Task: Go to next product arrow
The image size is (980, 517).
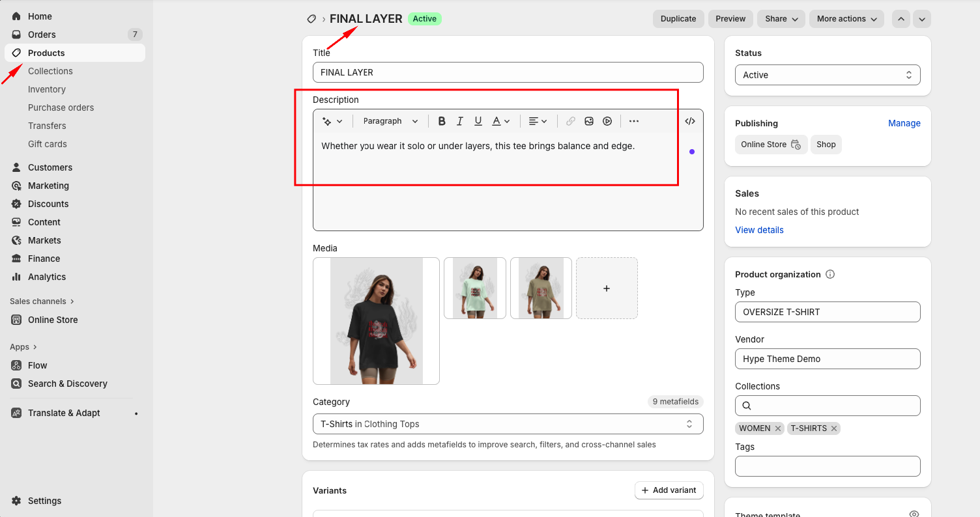Action: pyautogui.click(x=922, y=19)
